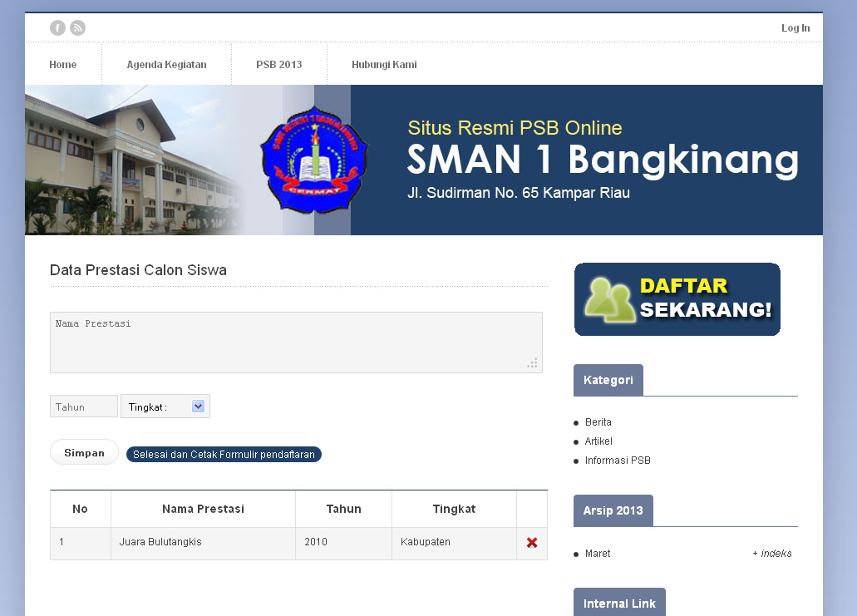Open the Artikel category link
This screenshot has height=616, width=857.
click(598, 441)
